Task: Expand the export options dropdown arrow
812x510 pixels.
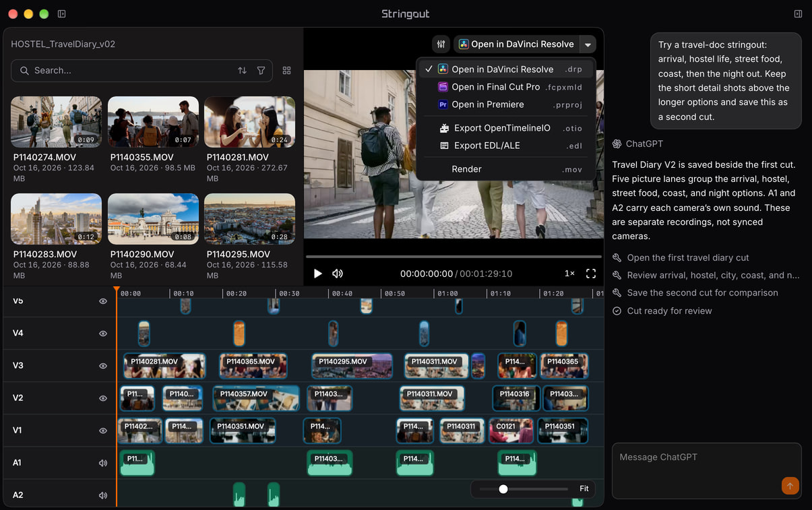Action: [588, 44]
